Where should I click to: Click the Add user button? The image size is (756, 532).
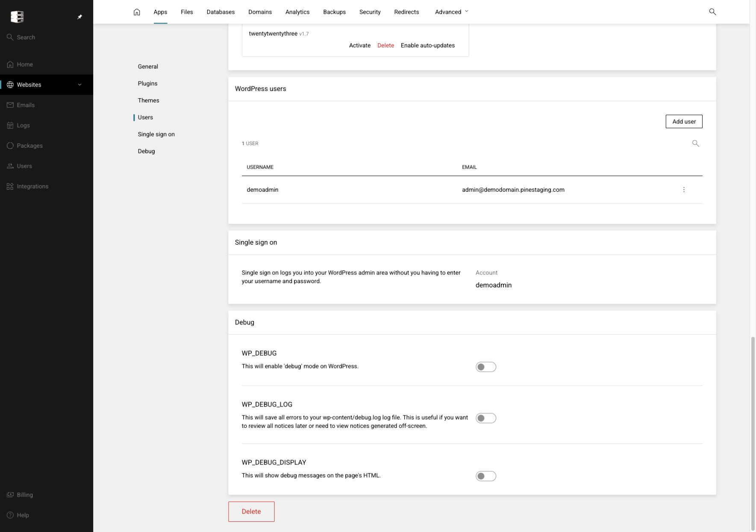tap(684, 121)
